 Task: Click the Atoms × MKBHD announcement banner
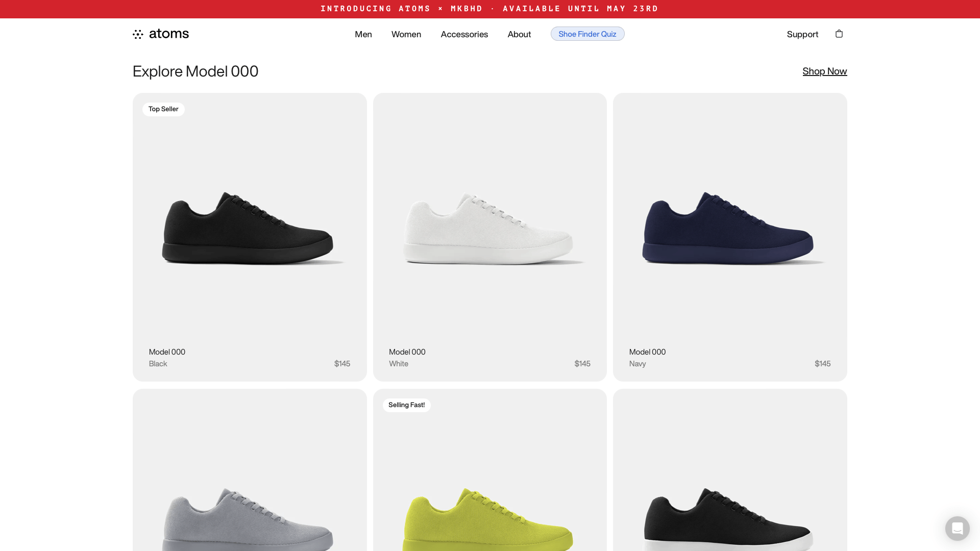pos(490,9)
